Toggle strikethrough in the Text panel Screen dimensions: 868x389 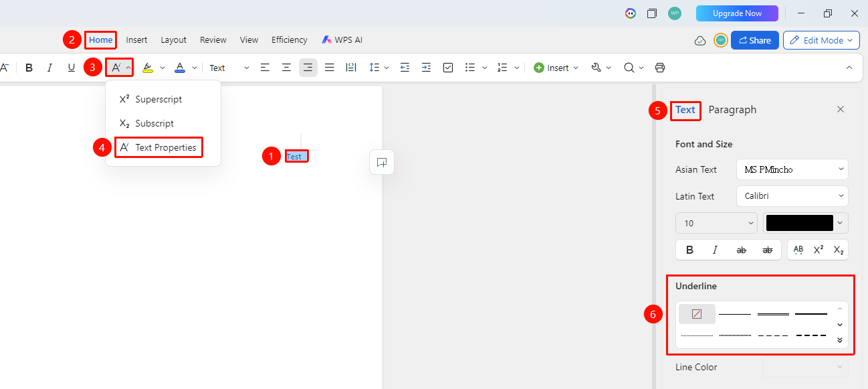click(x=741, y=250)
